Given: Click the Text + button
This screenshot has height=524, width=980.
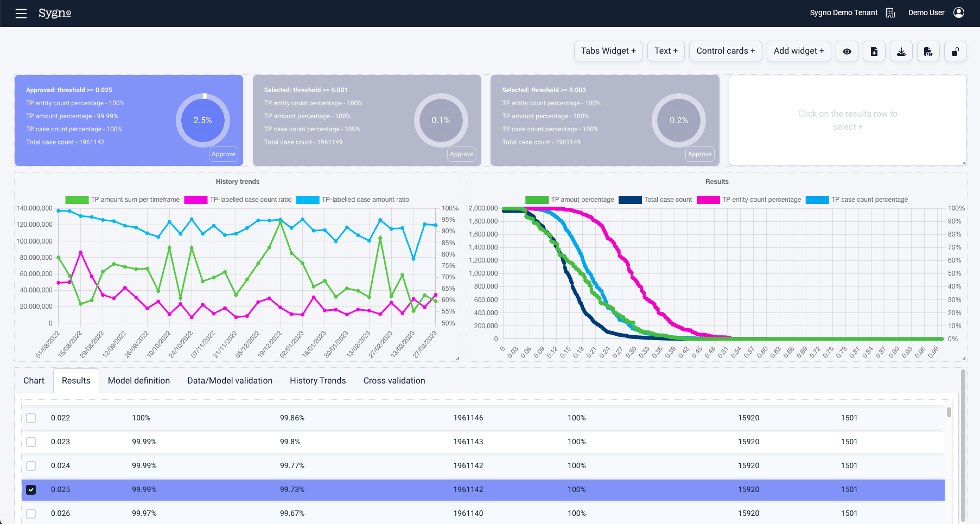Looking at the screenshot, I should (665, 51).
